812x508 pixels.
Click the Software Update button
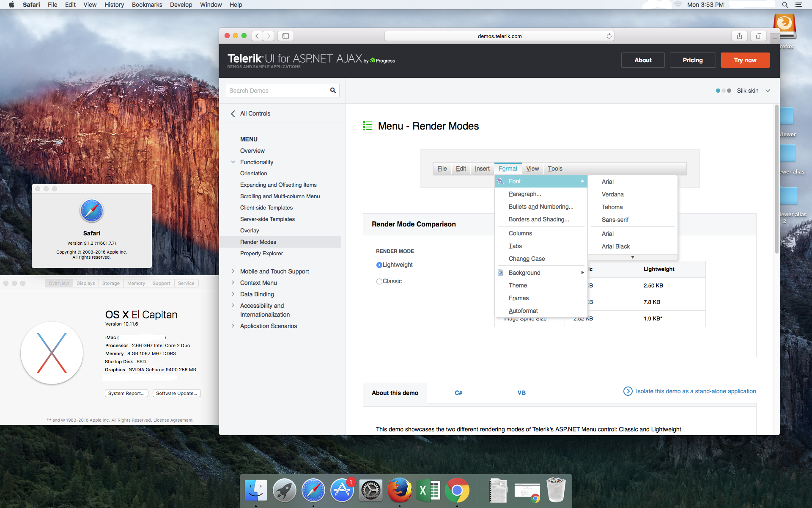click(x=176, y=393)
